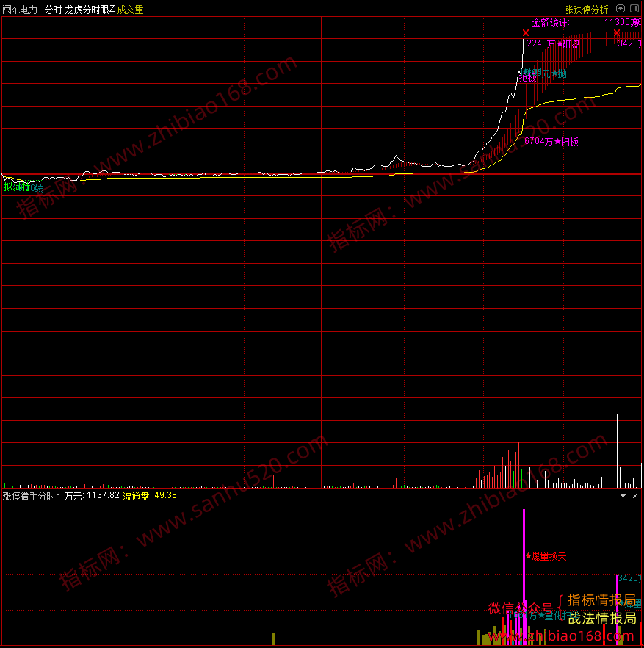The image size is (644, 648).
Task: Click the up-arrow export icon beside 涨跌停分析
Action: pos(621,9)
